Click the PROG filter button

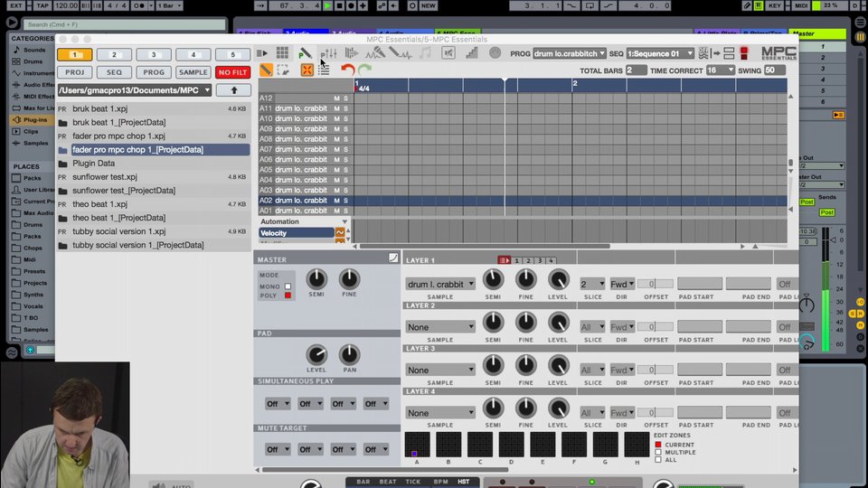tap(154, 72)
